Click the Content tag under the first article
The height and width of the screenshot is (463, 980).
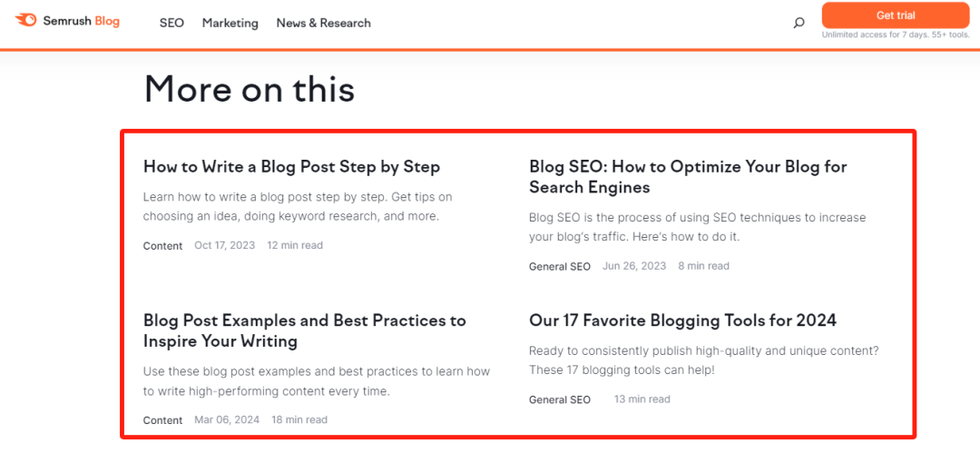(162, 246)
